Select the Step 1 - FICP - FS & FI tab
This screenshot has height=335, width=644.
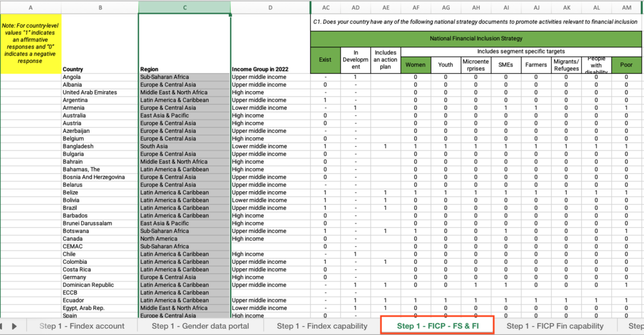coord(438,326)
